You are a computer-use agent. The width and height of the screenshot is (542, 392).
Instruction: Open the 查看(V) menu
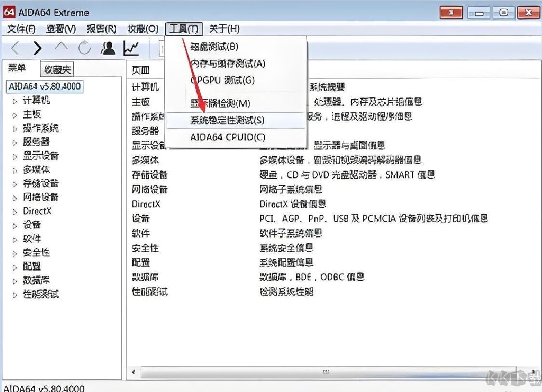[61, 29]
